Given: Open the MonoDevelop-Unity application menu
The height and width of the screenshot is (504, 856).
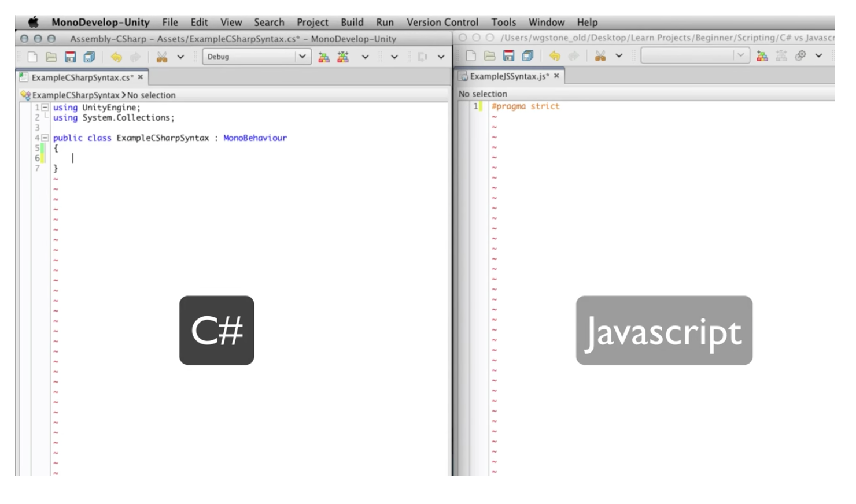Looking at the screenshot, I should [101, 22].
